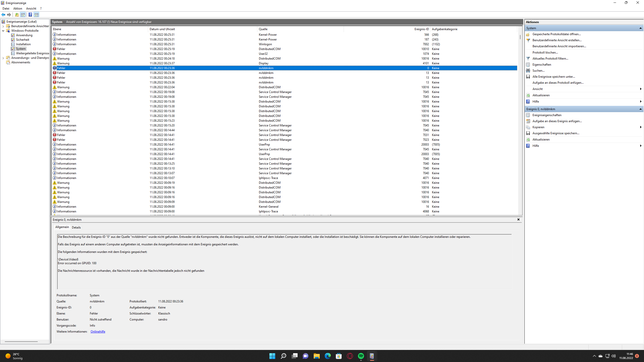Toggle the Actions pane visibility
Viewport: 644px width, 362px height.
37,15
